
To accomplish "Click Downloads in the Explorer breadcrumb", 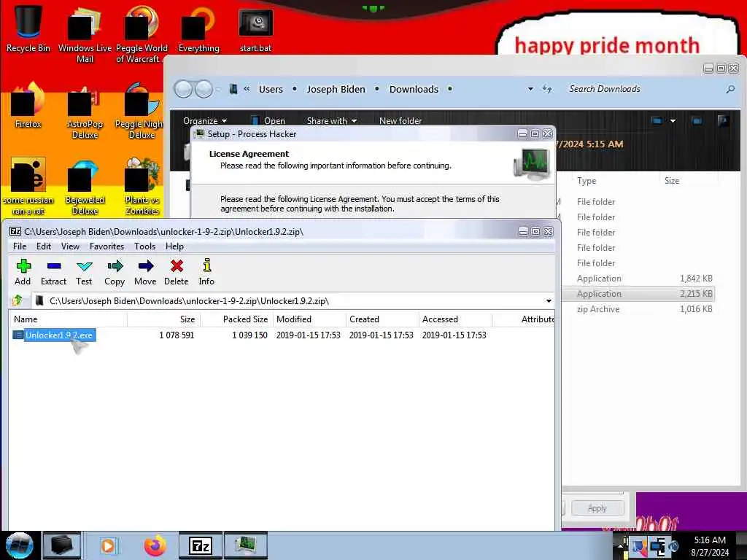I will 414,89.
